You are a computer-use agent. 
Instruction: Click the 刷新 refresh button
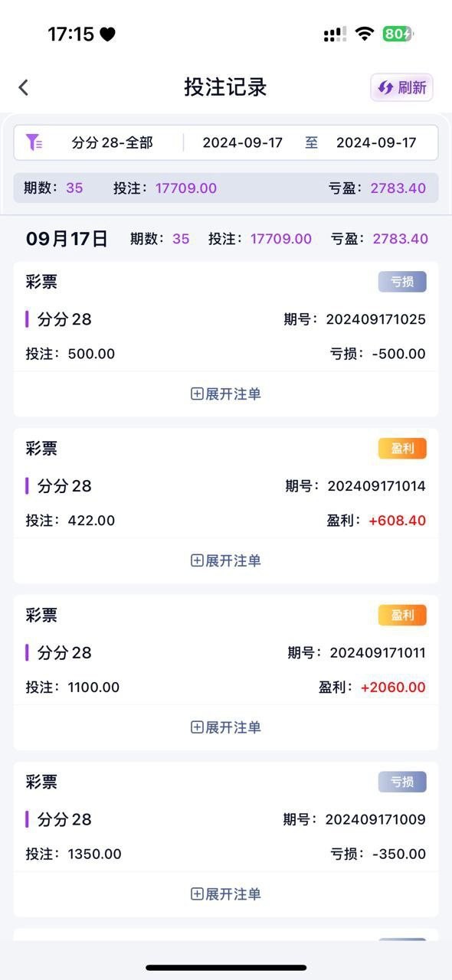(x=401, y=87)
